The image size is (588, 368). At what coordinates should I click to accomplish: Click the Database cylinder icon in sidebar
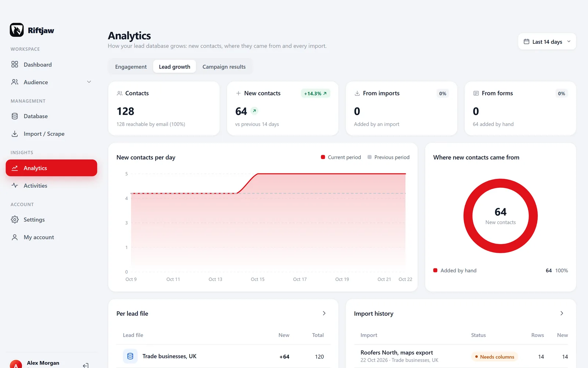click(x=15, y=116)
